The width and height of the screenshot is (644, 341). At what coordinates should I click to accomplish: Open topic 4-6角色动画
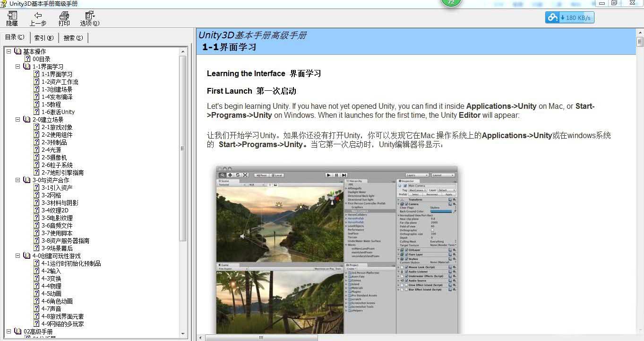pos(57,301)
